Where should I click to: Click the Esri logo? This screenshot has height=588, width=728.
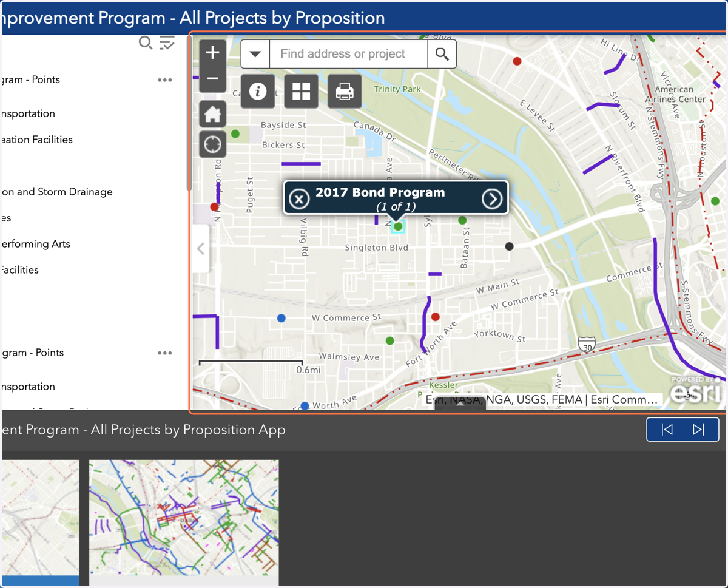point(697,391)
